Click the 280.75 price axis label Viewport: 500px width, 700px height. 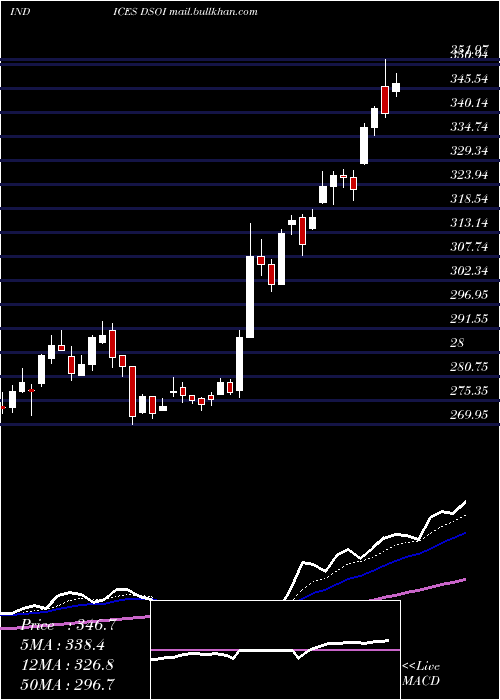click(469, 367)
